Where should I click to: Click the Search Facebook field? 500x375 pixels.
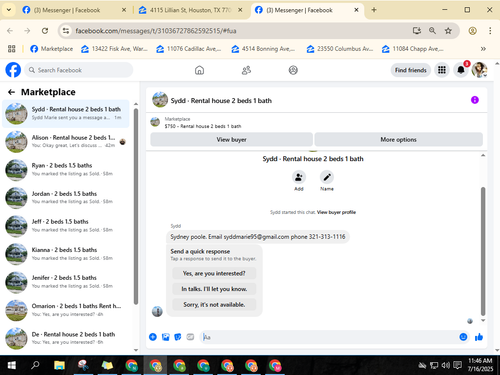pos(79,70)
